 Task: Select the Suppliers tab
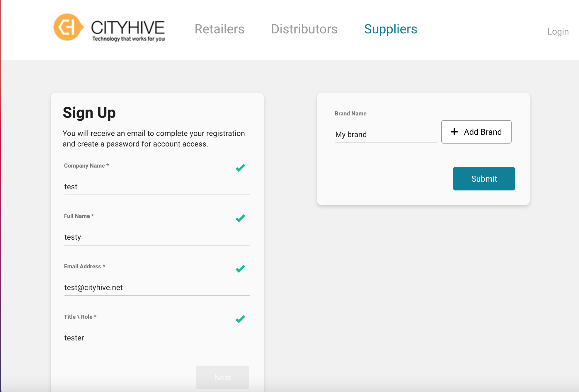pos(391,29)
